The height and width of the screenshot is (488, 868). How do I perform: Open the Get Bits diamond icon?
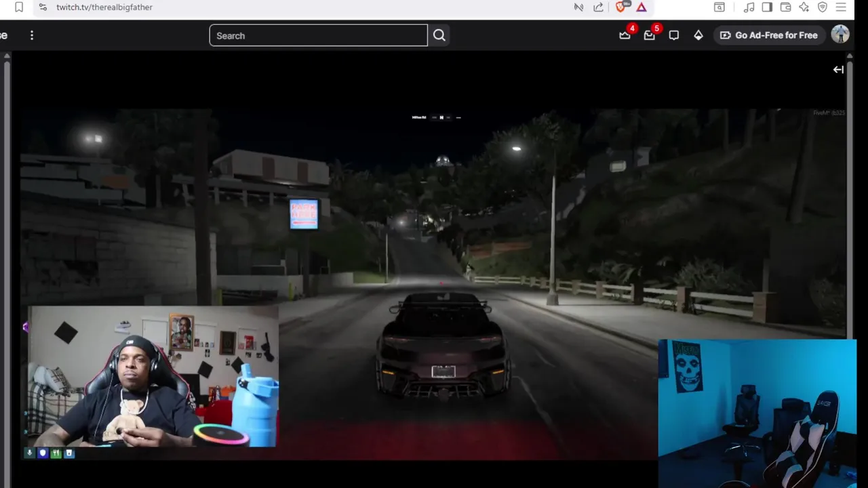pyautogui.click(x=698, y=35)
